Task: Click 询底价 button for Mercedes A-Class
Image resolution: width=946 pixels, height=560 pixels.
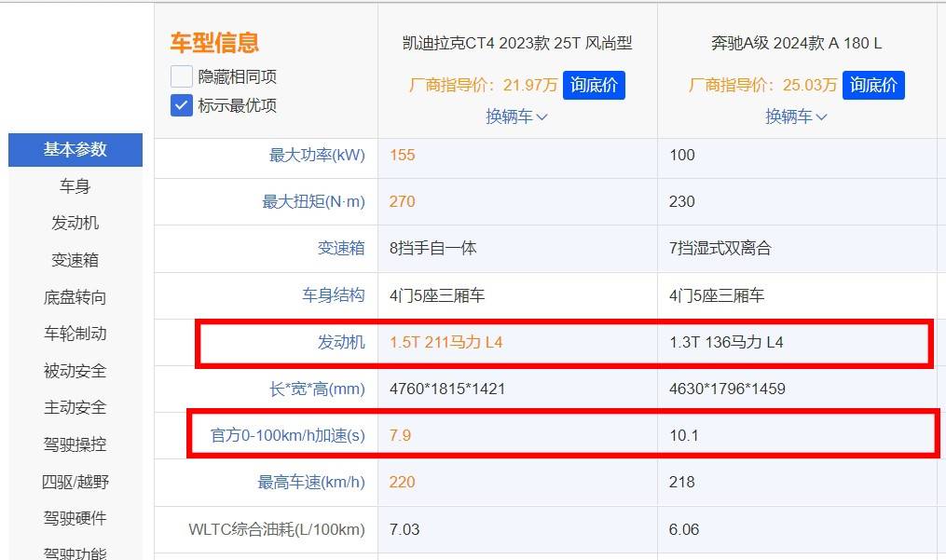Action: coord(873,85)
